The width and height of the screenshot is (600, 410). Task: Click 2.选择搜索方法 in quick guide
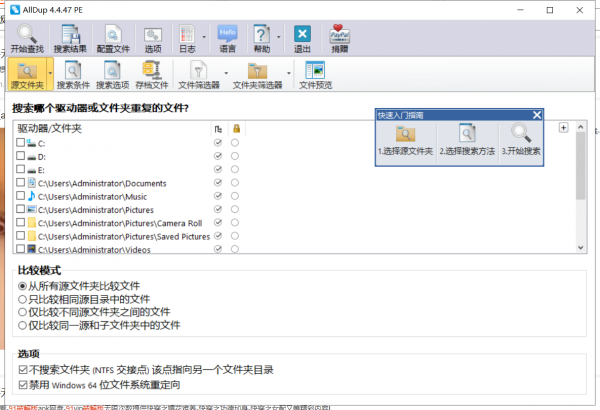pyautogui.click(x=467, y=140)
